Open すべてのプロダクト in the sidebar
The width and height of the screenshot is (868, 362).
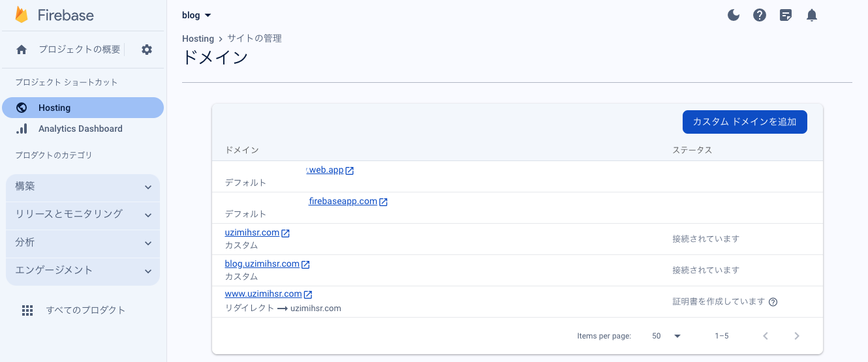point(85,310)
